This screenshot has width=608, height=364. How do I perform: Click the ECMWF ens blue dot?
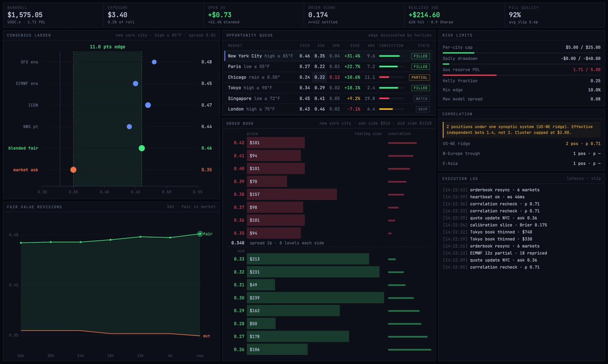point(135,84)
